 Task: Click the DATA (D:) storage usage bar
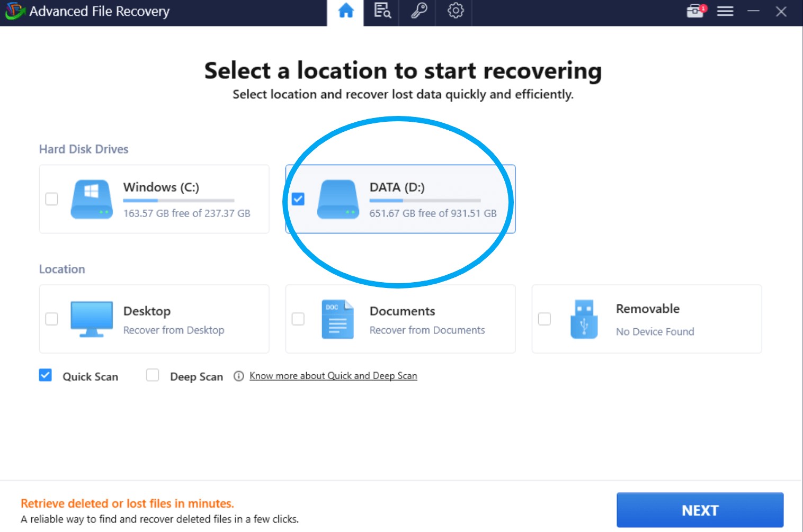pos(425,201)
